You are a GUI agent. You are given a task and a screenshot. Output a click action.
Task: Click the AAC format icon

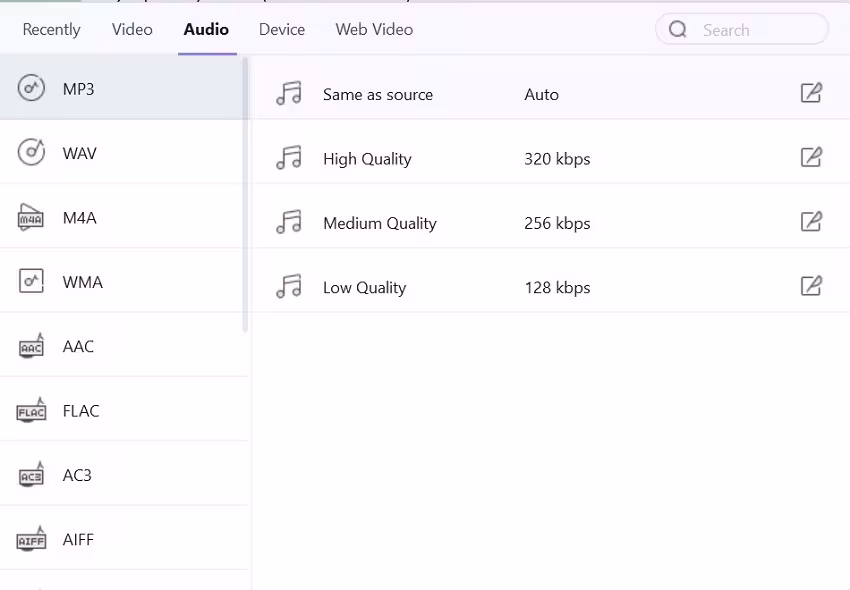point(32,347)
